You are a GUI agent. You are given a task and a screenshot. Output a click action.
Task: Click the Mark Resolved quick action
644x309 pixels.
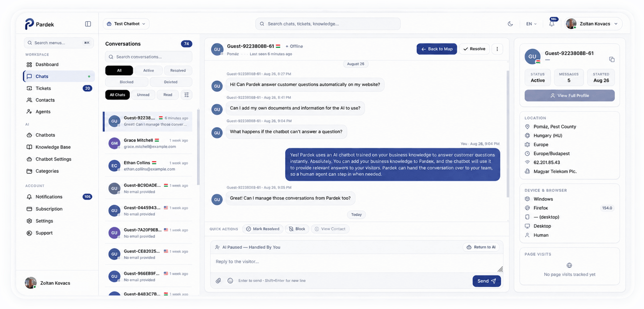tap(263, 229)
